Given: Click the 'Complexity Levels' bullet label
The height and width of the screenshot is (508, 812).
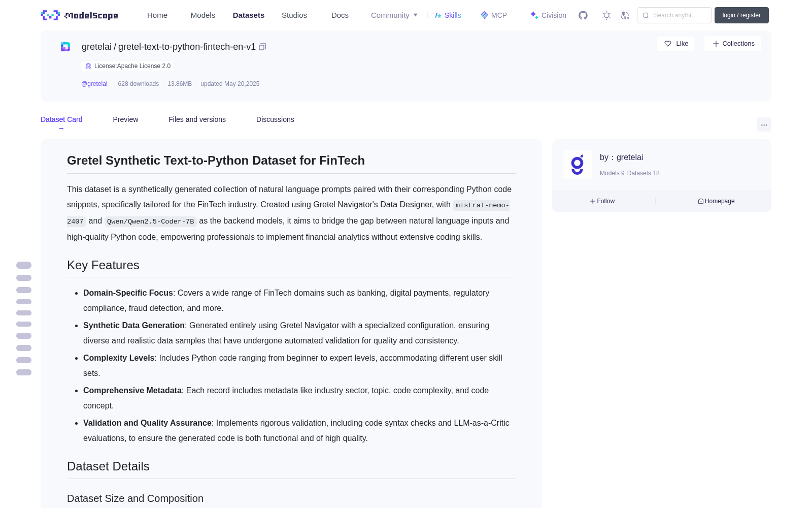Looking at the screenshot, I should [x=119, y=358].
